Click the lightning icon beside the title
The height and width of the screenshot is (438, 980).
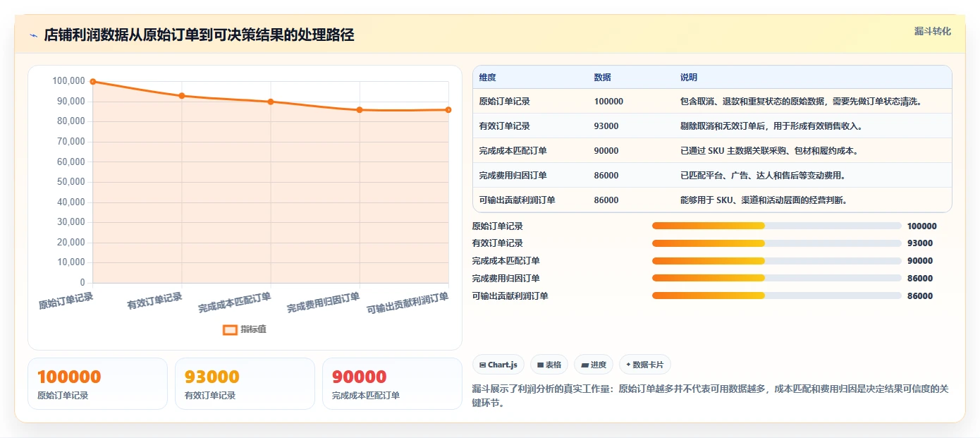pos(33,35)
